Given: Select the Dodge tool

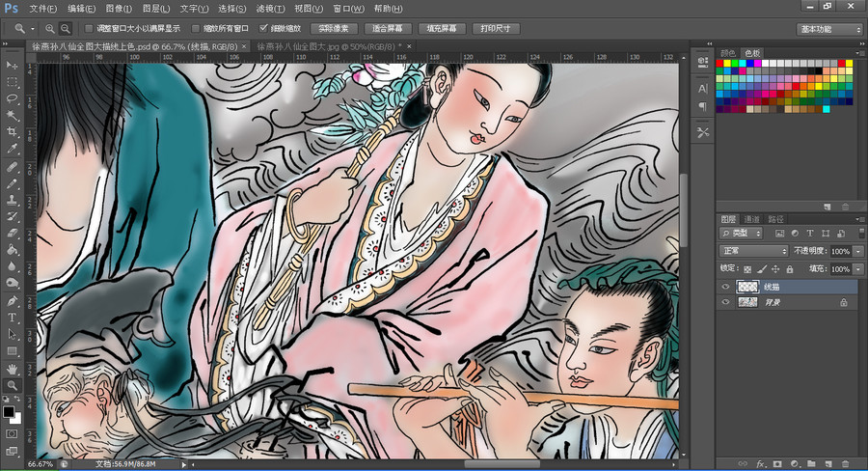Looking at the screenshot, I should click(12, 283).
